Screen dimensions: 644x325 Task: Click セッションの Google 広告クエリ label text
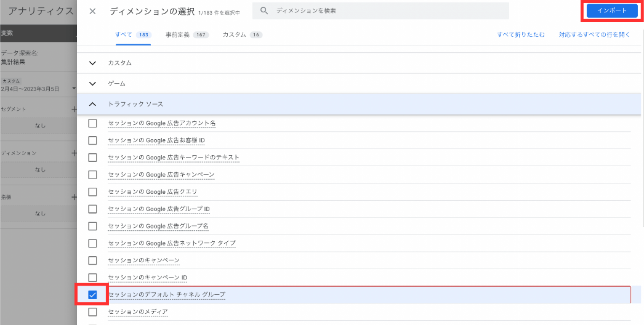click(x=153, y=192)
